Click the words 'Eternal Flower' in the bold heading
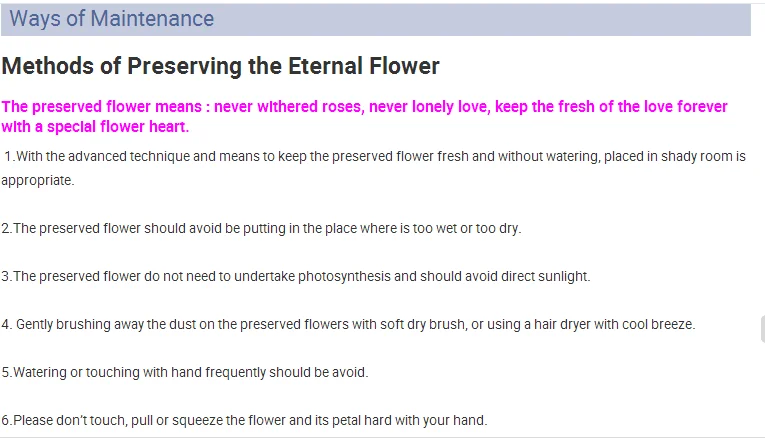The width and height of the screenshot is (765, 438). pyautogui.click(x=363, y=66)
